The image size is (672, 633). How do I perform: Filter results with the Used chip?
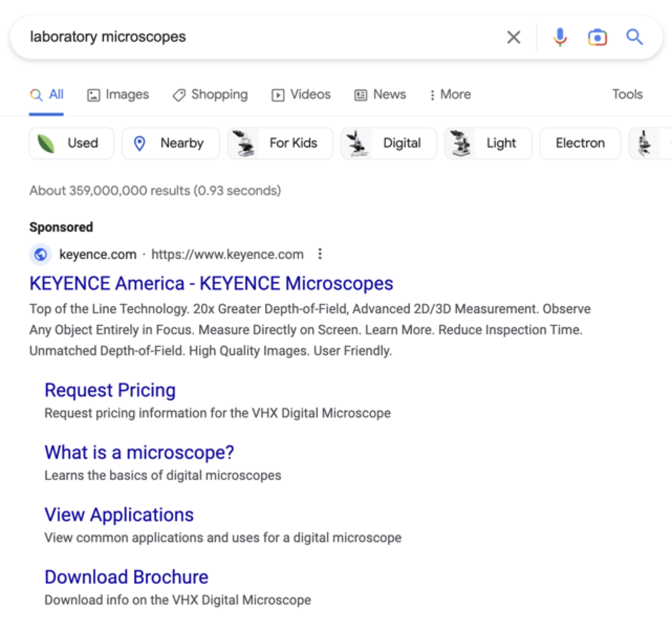[71, 143]
